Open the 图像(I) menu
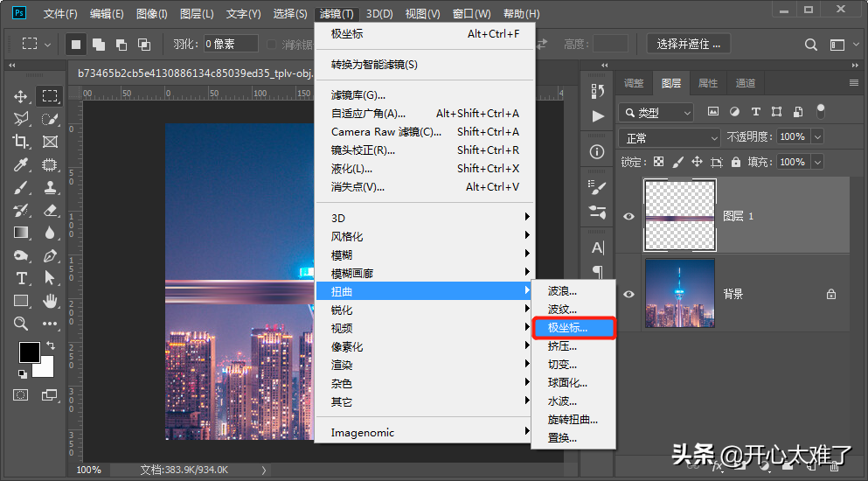This screenshot has width=868, height=481. [x=152, y=14]
